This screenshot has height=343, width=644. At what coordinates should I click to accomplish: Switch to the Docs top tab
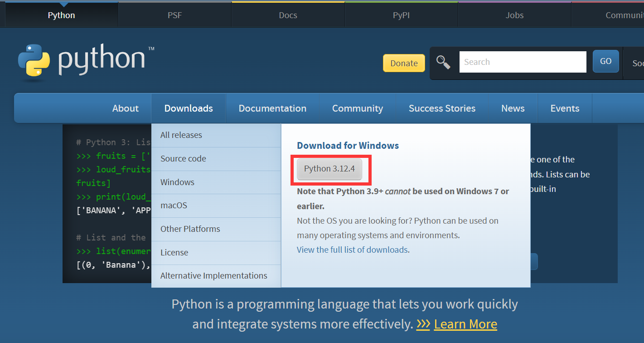click(x=288, y=15)
